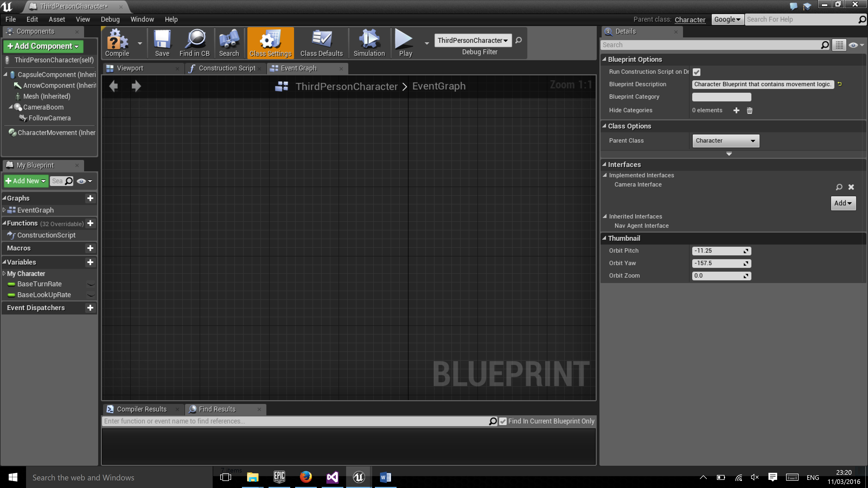This screenshot has height=488, width=868.
Task: Open the Asset menu
Action: pyautogui.click(x=57, y=19)
